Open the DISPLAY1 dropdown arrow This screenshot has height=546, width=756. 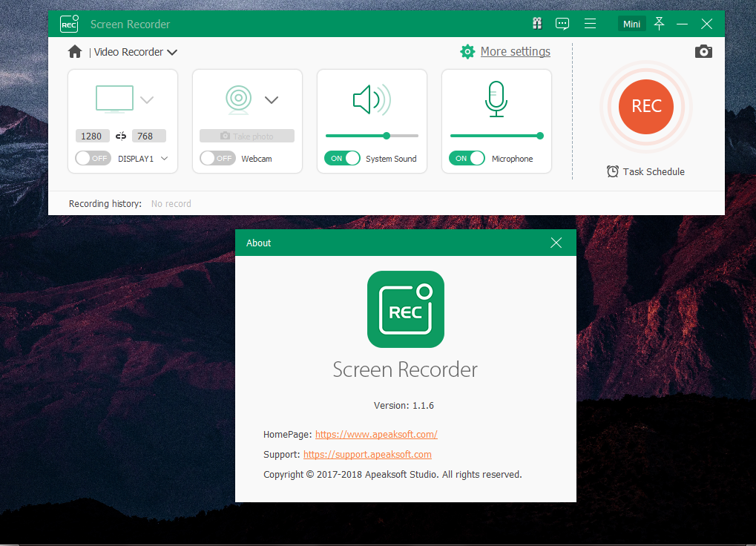tap(165, 158)
